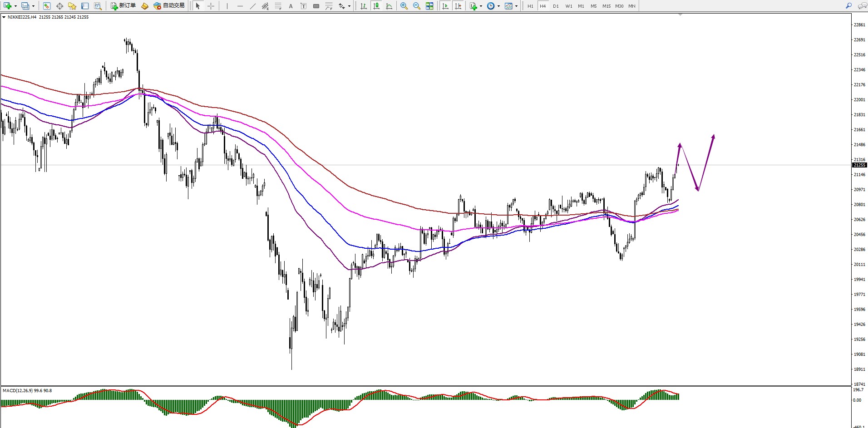Switch to M5 timeframe
Image resolution: width=868 pixels, height=428 pixels.
(594, 6)
